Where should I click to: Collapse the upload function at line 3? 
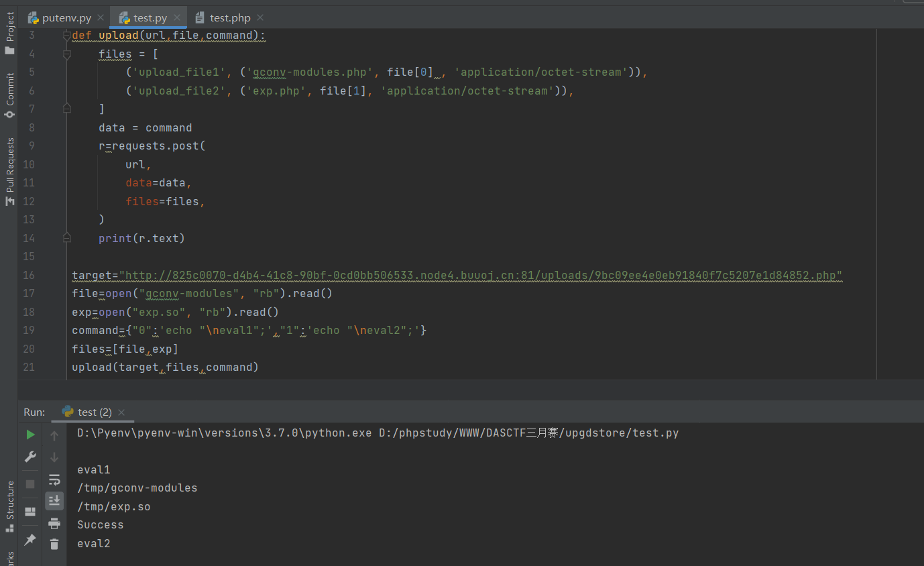click(66, 36)
